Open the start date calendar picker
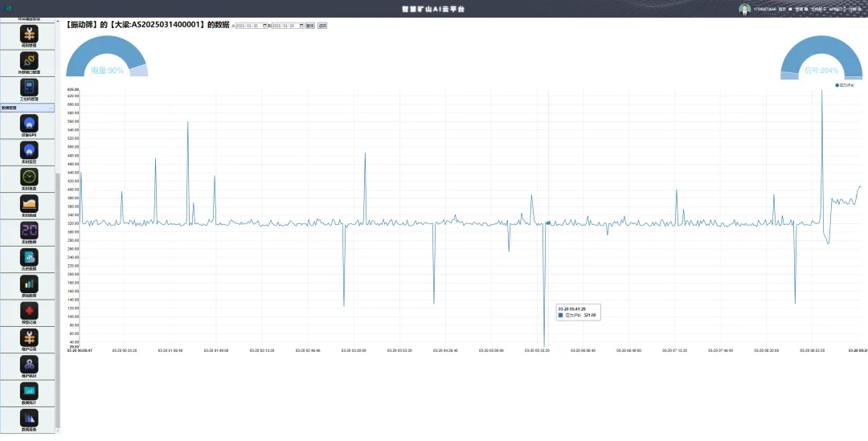The image size is (868, 441). (x=266, y=26)
